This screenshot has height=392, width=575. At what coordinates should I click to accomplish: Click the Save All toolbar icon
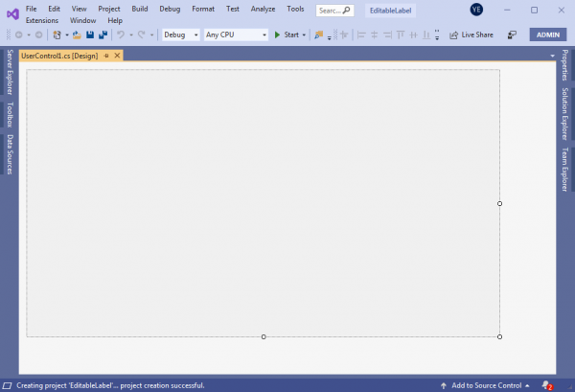click(101, 35)
